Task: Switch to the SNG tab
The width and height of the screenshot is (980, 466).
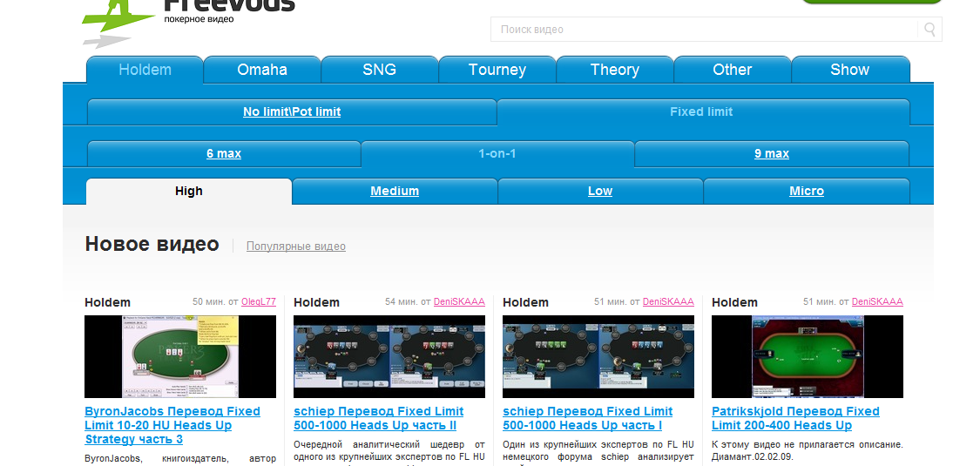Action: [x=379, y=70]
